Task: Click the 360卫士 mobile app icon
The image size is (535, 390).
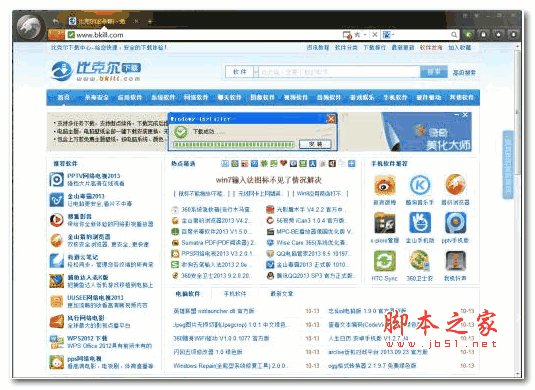Action: click(420, 261)
